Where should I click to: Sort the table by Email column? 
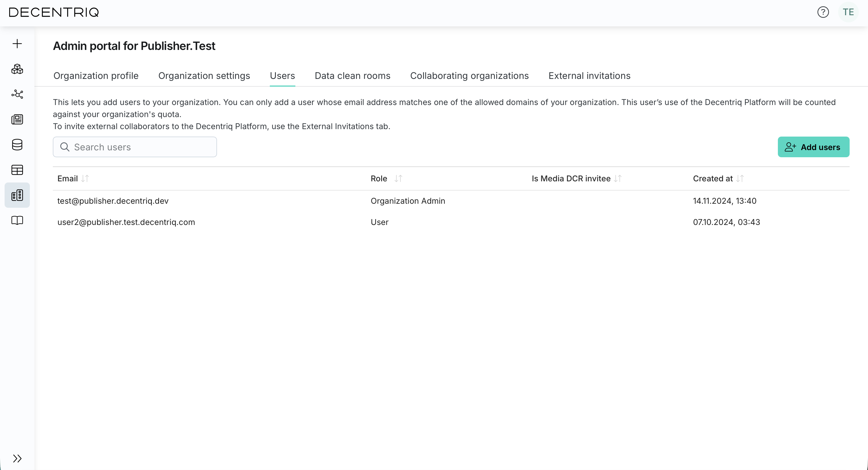(x=85, y=178)
